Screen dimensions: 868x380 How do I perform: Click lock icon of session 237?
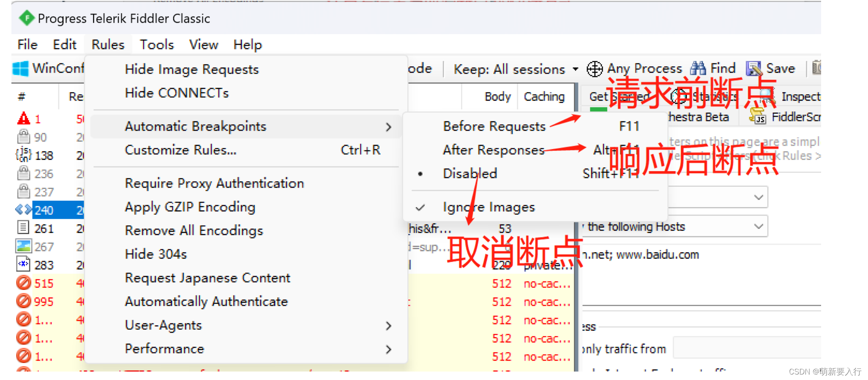click(24, 191)
